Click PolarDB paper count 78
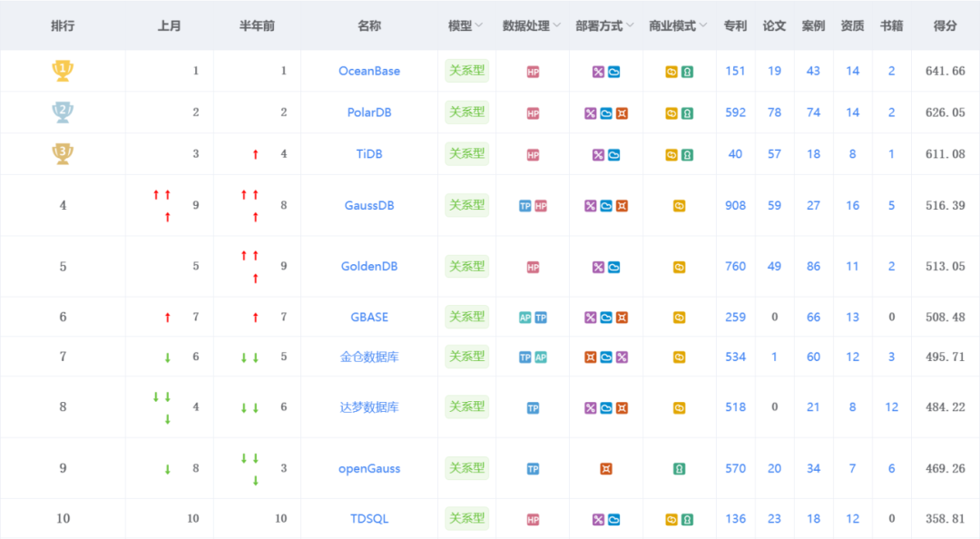 coord(774,113)
